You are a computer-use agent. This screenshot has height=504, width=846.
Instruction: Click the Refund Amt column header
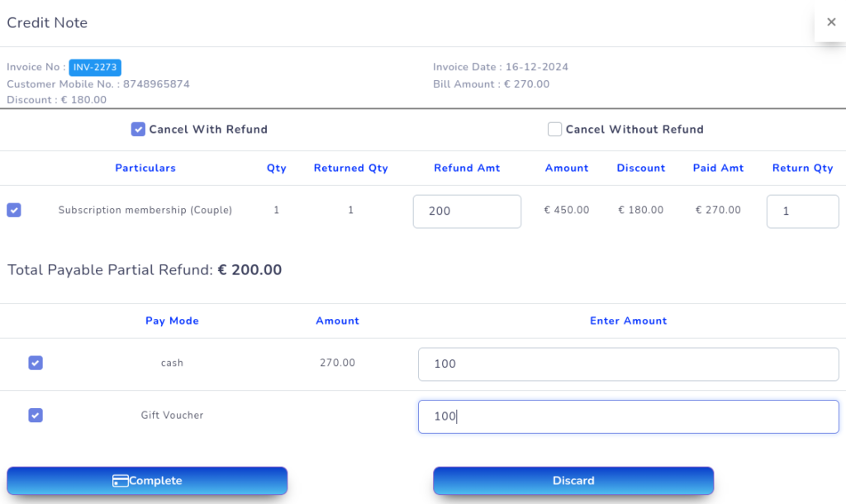click(x=467, y=168)
